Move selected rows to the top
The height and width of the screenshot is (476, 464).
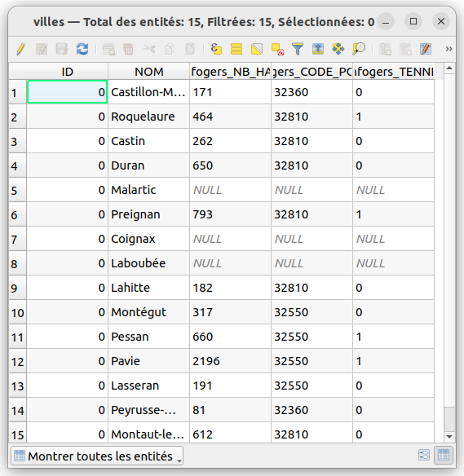pos(318,49)
